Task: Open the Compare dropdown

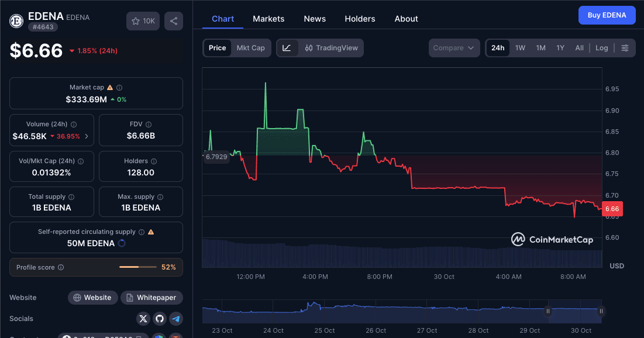Action: pos(454,47)
